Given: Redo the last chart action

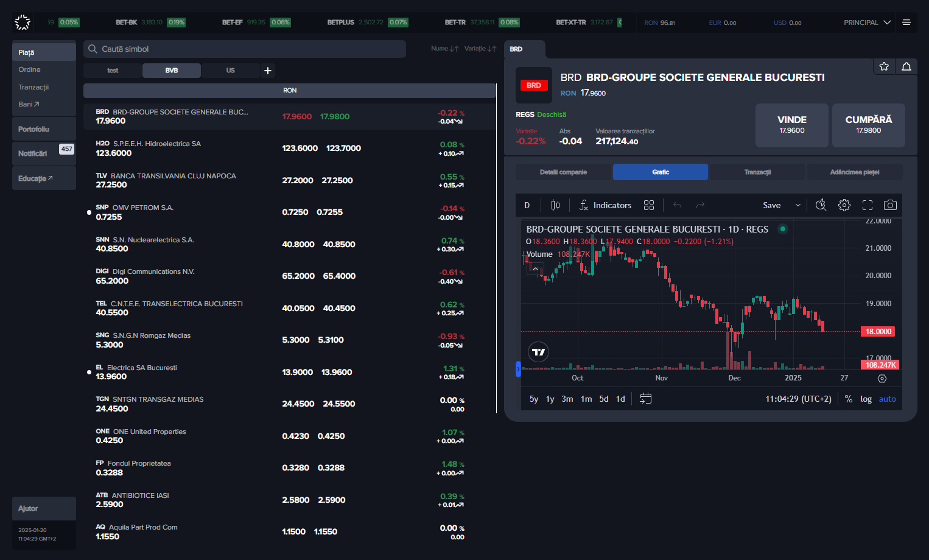Looking at the screenshot, I should coord(700,205).
